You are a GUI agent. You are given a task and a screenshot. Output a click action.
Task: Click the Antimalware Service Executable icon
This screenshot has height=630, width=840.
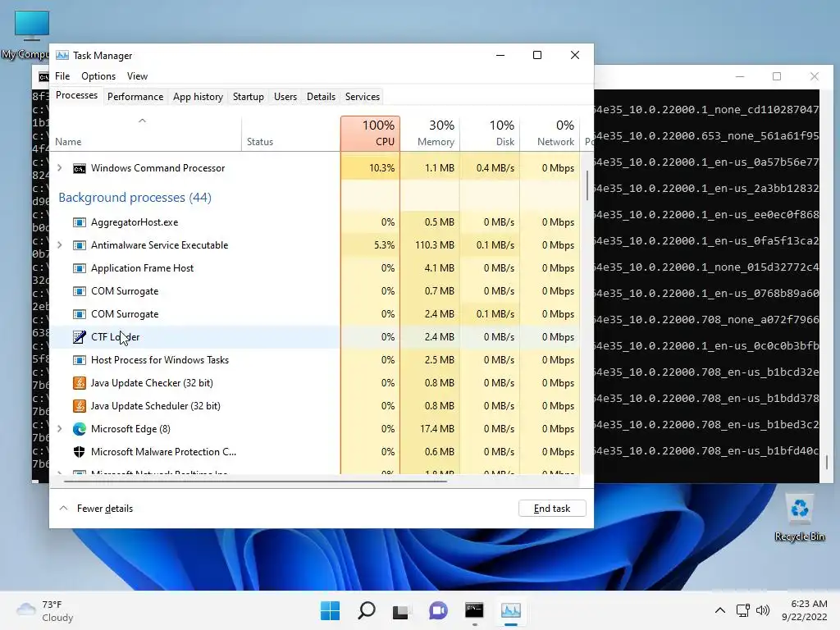[x=80, y=245]
